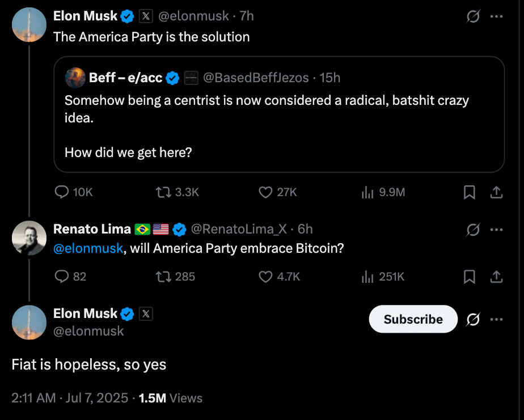524x420 pixels.
Task: Share Elon Musk's first post
Action: [496, 193]
